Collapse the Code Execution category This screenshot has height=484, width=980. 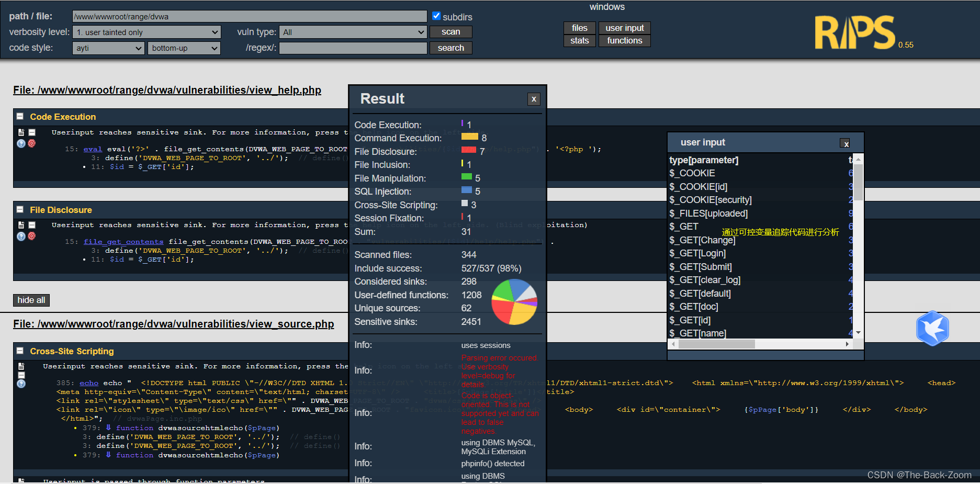tap(20, 117)
